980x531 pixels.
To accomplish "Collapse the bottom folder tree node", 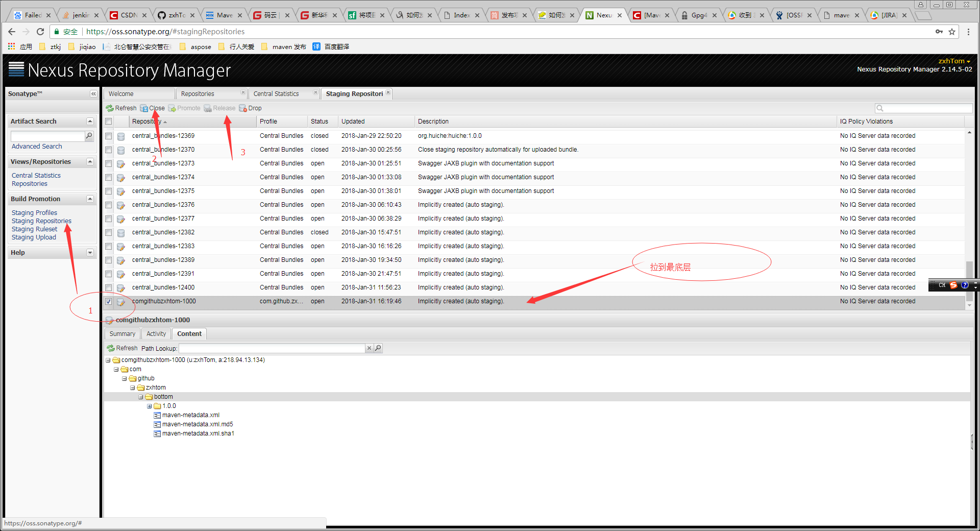I will (140, 397).
